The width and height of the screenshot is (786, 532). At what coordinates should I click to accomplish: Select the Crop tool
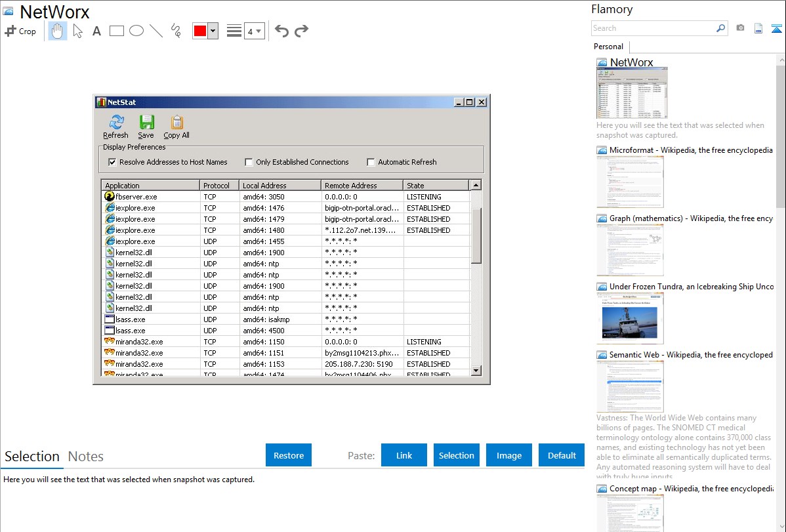20,31
